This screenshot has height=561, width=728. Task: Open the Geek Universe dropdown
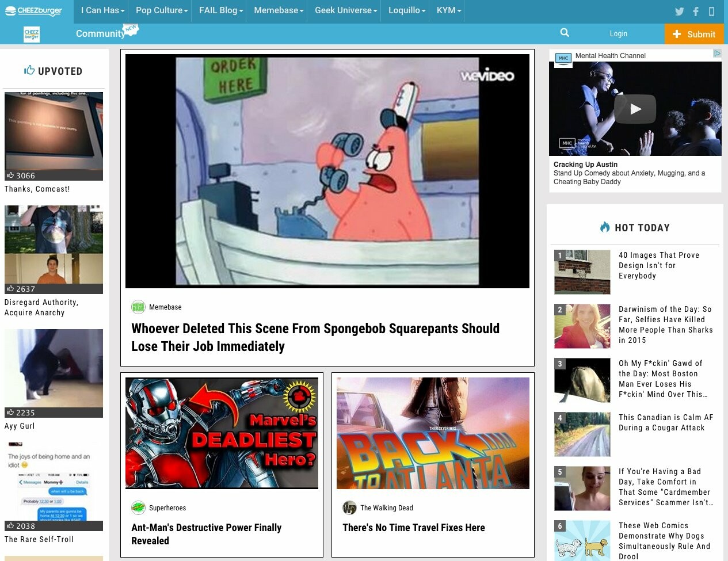tap(346, 10)
